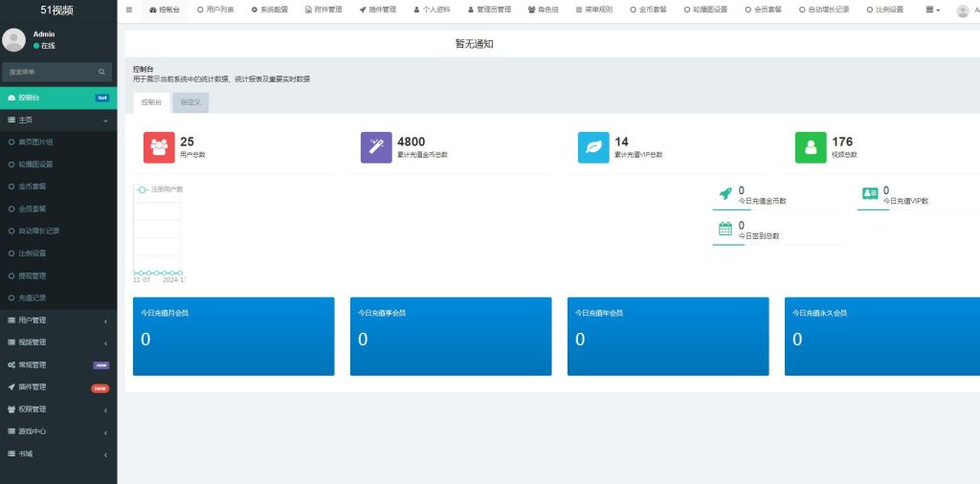Open the 菜单规则 tab
Screen dimensions: 980x484
[593, 10]
